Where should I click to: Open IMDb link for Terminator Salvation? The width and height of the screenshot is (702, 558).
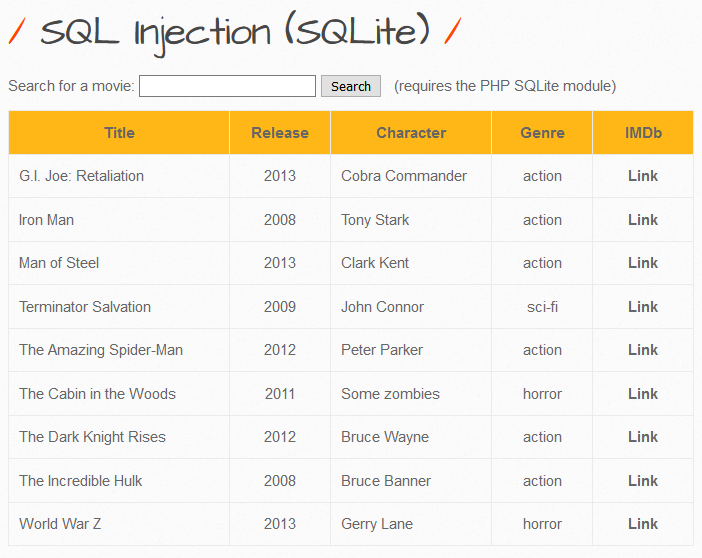pos(643,307)
